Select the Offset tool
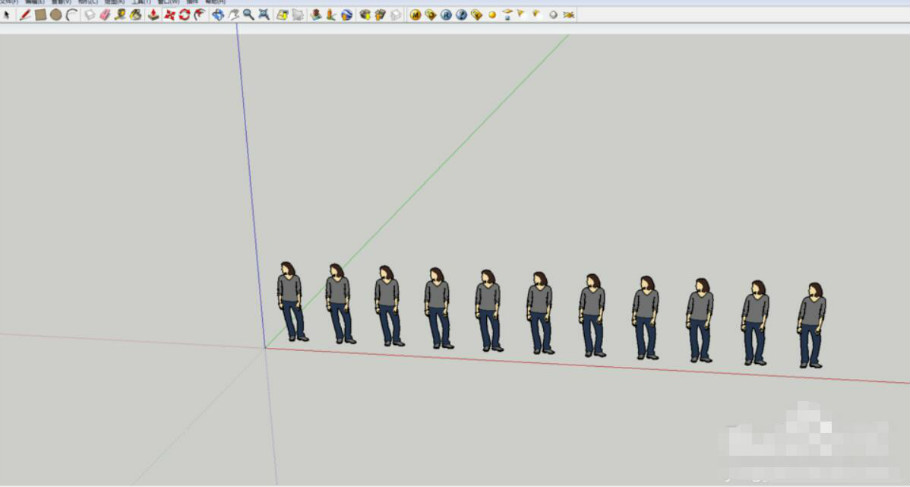This screenshot has width=910, height=487. pyautogui.click(x=200, y=15)
